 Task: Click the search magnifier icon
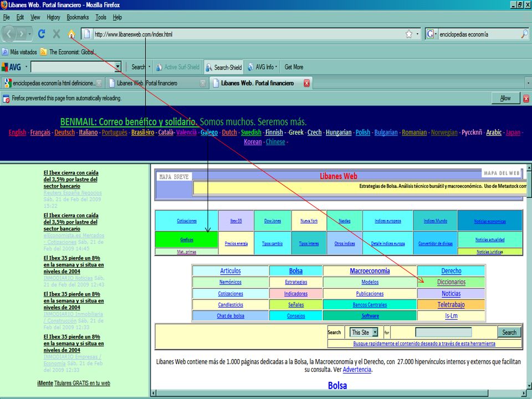click(524, 34)
